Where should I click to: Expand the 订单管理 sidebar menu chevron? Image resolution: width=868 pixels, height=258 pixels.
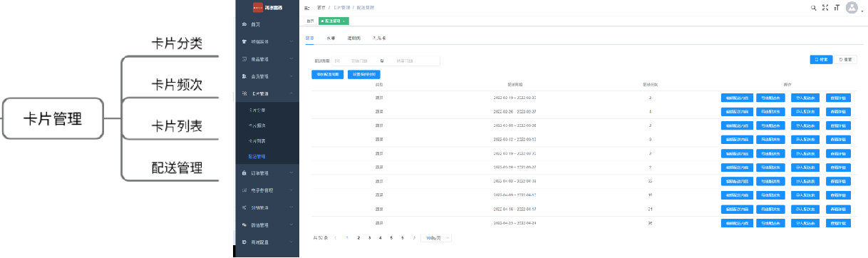(291, 173)
